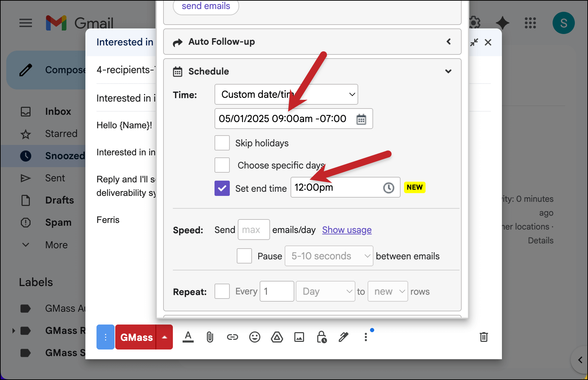Insert signature pen icon
Image resolution: width=588 pixels, height=380 pixels.
point(344,337)
